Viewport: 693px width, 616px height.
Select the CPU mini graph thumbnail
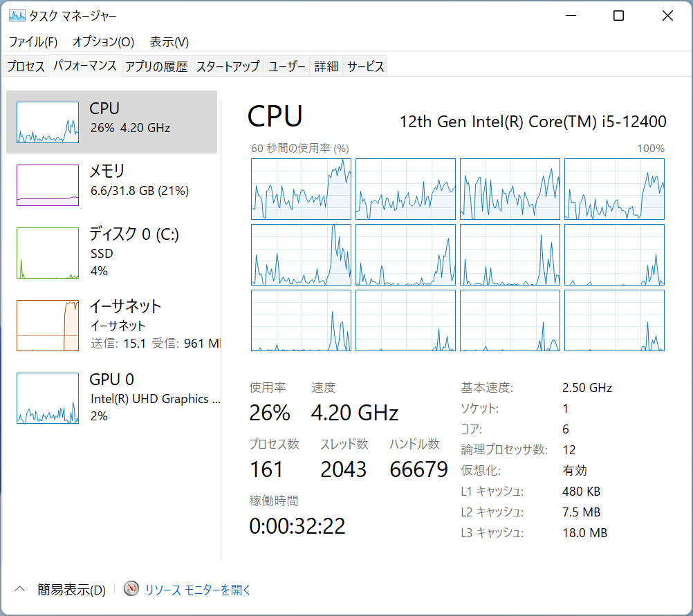[47, 122]
